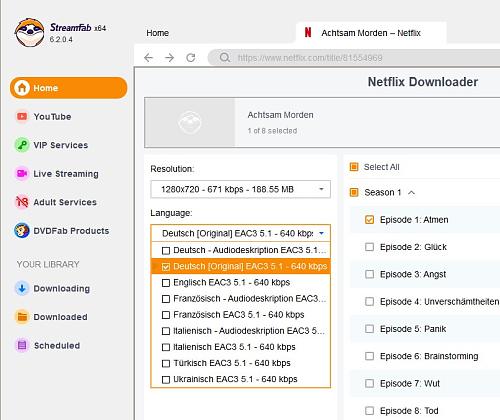Click the Downloading arrow icon
The image size is (500, 420).
pyautogui.click(x=22, y=288)
